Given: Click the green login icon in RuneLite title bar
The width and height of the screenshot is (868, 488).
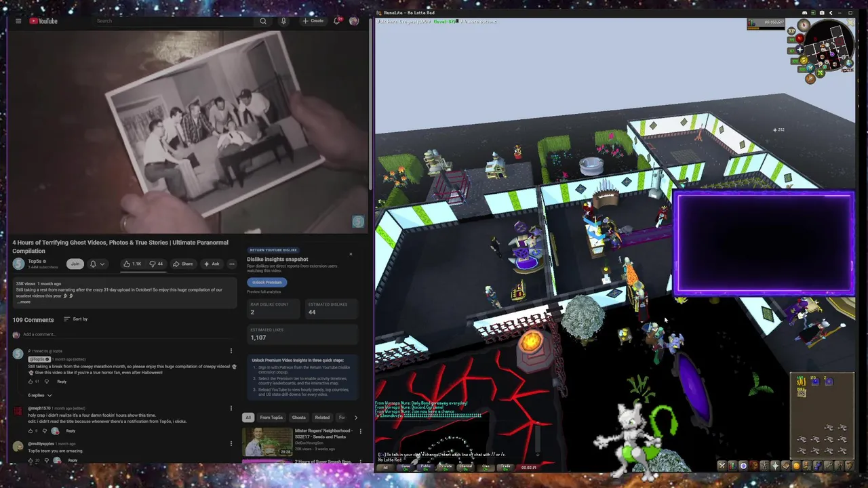Looking at the screenshot, I should click(813, 13).
